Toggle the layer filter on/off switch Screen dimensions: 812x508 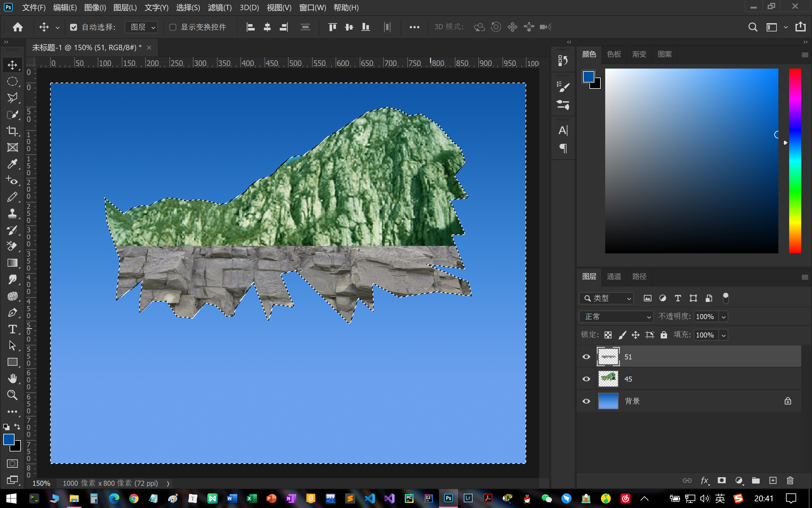tap(725, 298)
